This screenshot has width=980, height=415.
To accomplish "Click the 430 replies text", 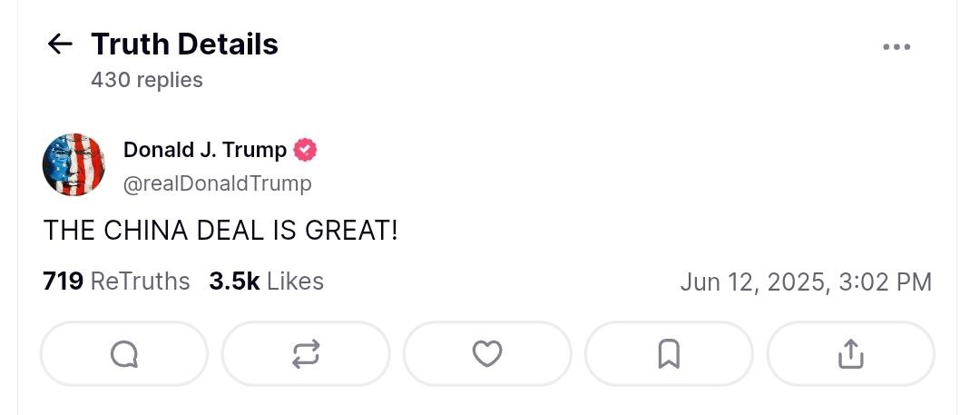I will (146, 80).
